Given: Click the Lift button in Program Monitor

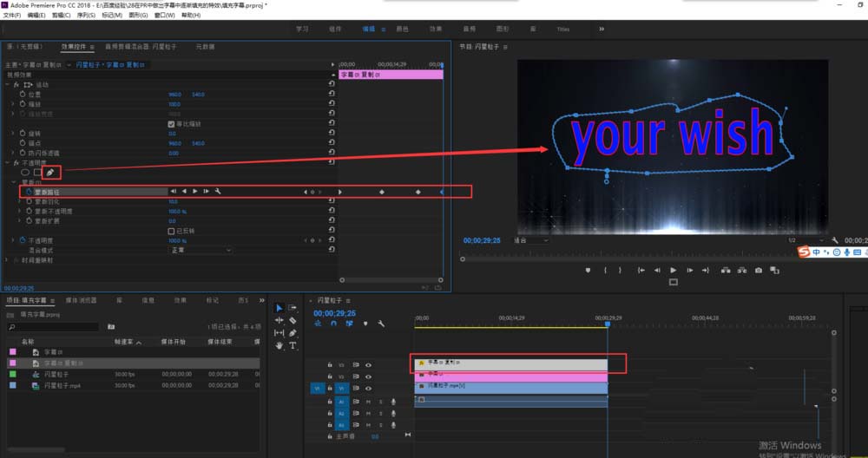Looking at the screenshot, I should 725,271.
